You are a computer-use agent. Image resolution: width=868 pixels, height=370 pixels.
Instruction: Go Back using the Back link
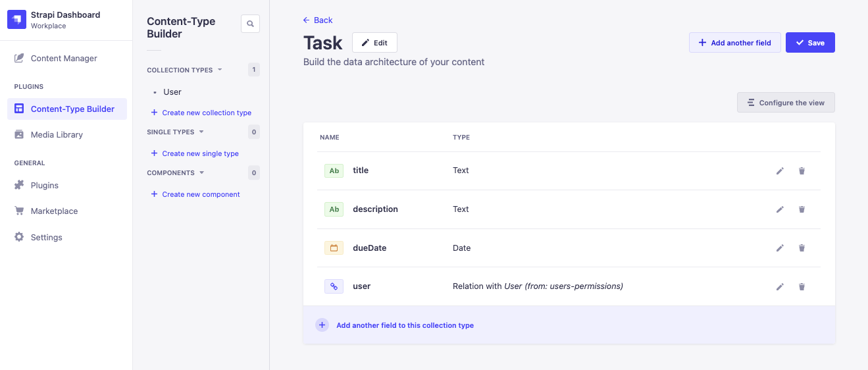coord(318,20)
